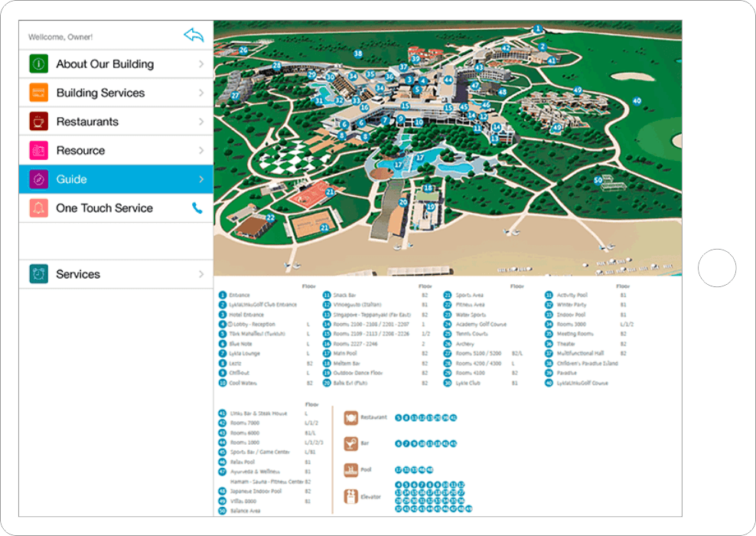Select the orange Building Services icon
Screen dimensions: 756x536
click(x=39, y=93)
